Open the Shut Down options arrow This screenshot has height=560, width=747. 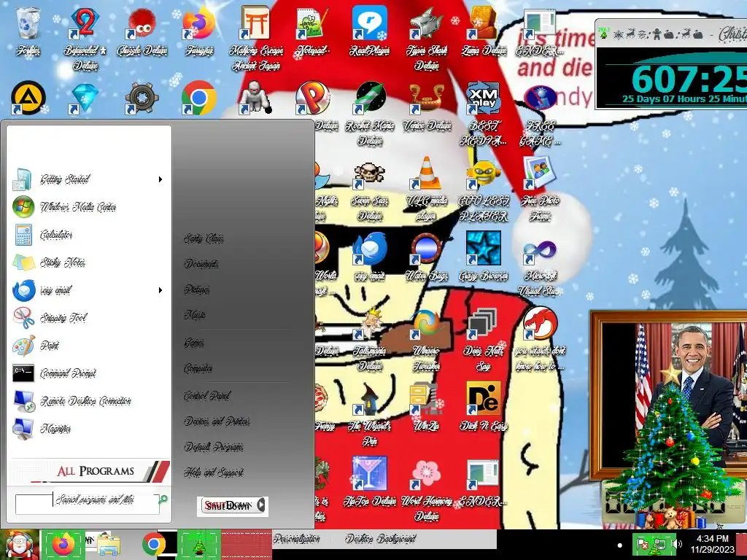click(261, 505)
